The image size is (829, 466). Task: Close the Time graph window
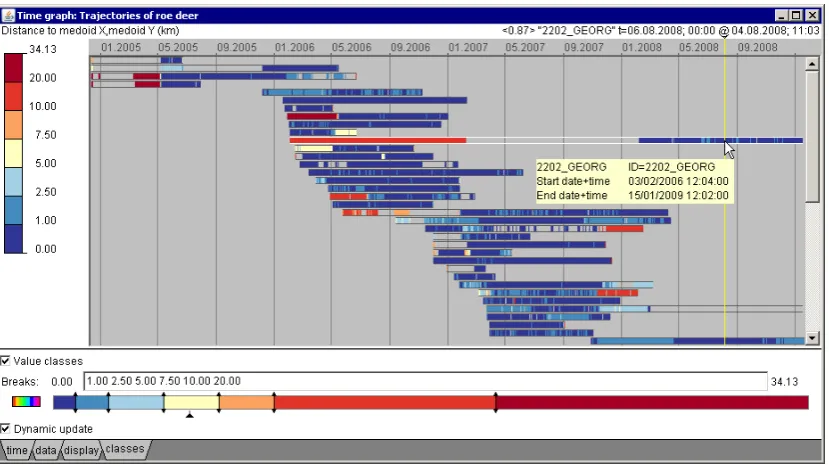[x=811, y=15]
